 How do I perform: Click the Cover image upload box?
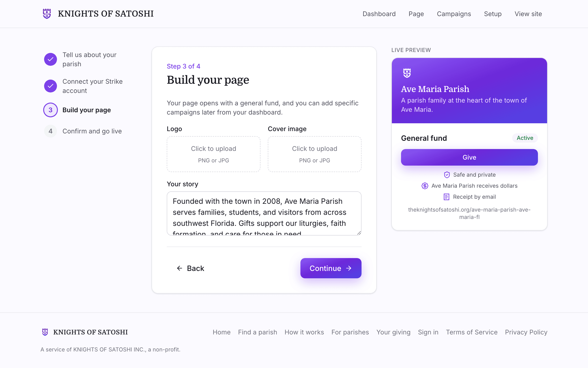314,154
